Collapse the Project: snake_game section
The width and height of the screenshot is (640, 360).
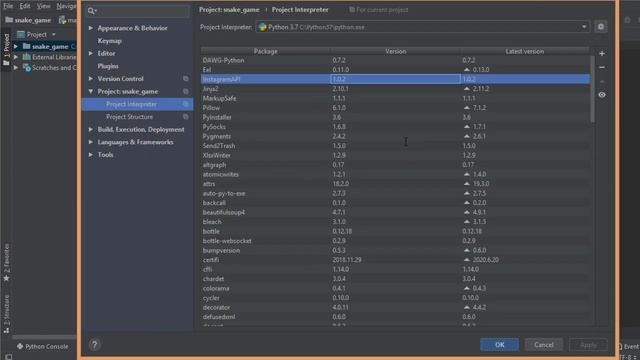91,91
